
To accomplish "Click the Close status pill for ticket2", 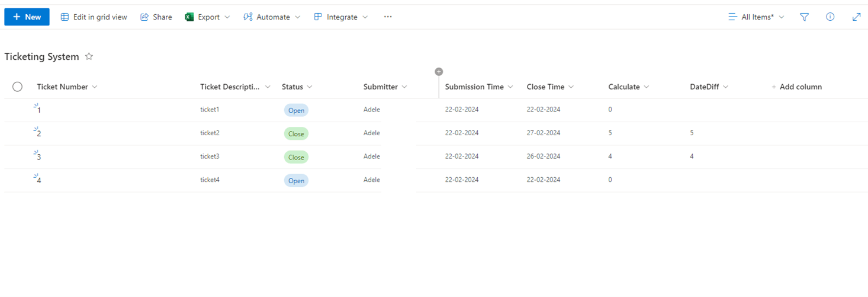I will [x=296, y=134].
